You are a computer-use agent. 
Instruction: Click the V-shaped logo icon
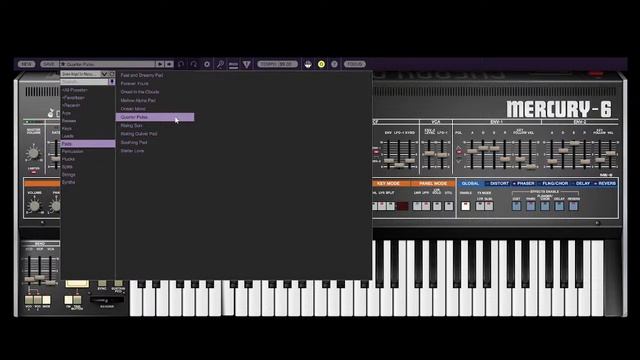point(247,64)
